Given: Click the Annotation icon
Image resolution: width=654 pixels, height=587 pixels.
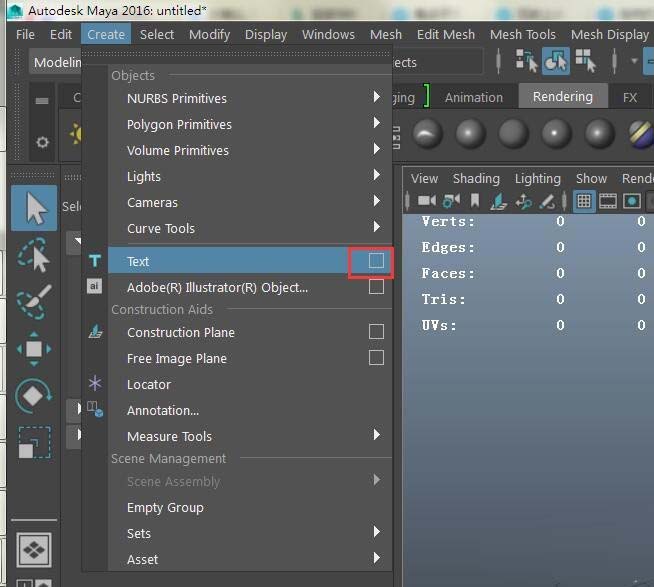Looking at the screenshot, I should point(95,409).
